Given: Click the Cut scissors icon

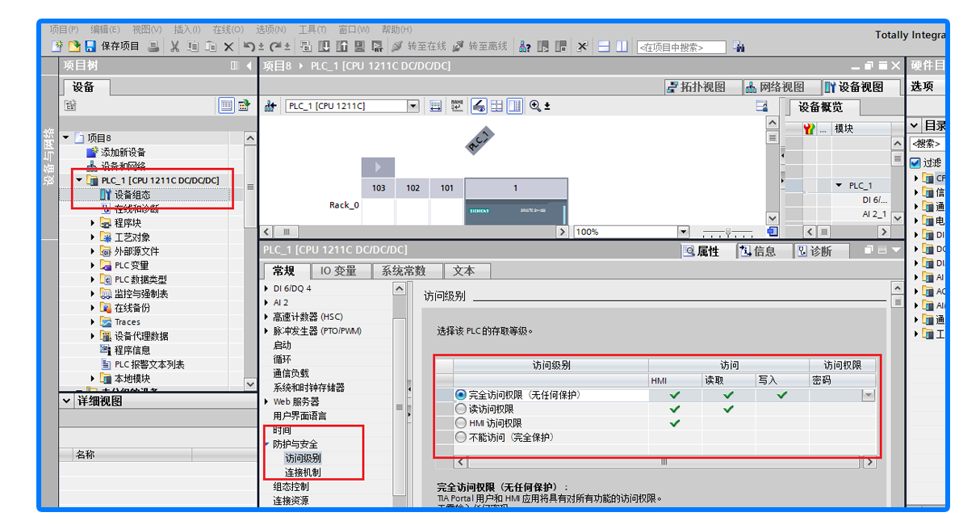Looking at the screenshot, I should [175, 46].
